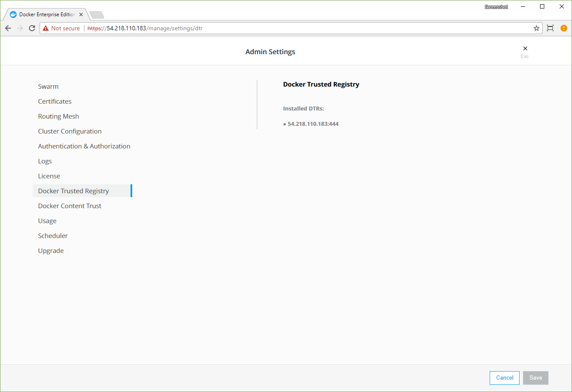This screenshot has width=572, height=392.
Task: Reload the page with refresh icon
Action: coord(32,28)
